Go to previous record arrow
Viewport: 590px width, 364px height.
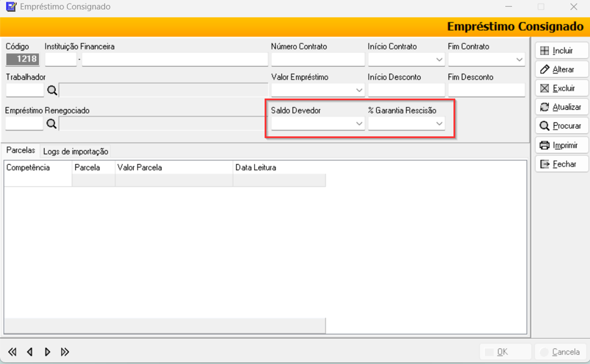click(30, 352)
